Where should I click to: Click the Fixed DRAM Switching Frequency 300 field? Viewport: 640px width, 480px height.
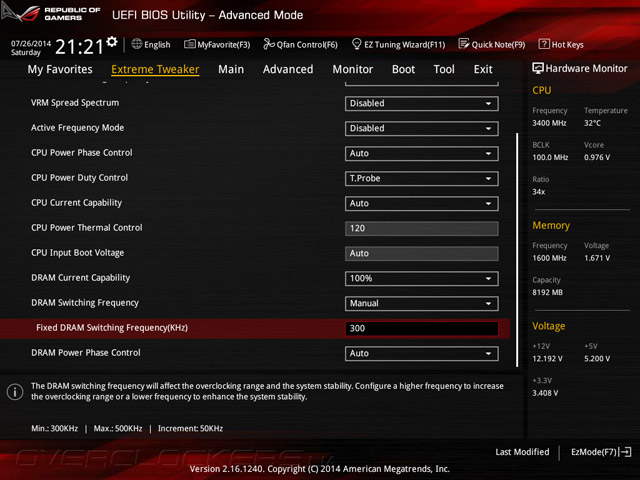(x=422, y=329)
